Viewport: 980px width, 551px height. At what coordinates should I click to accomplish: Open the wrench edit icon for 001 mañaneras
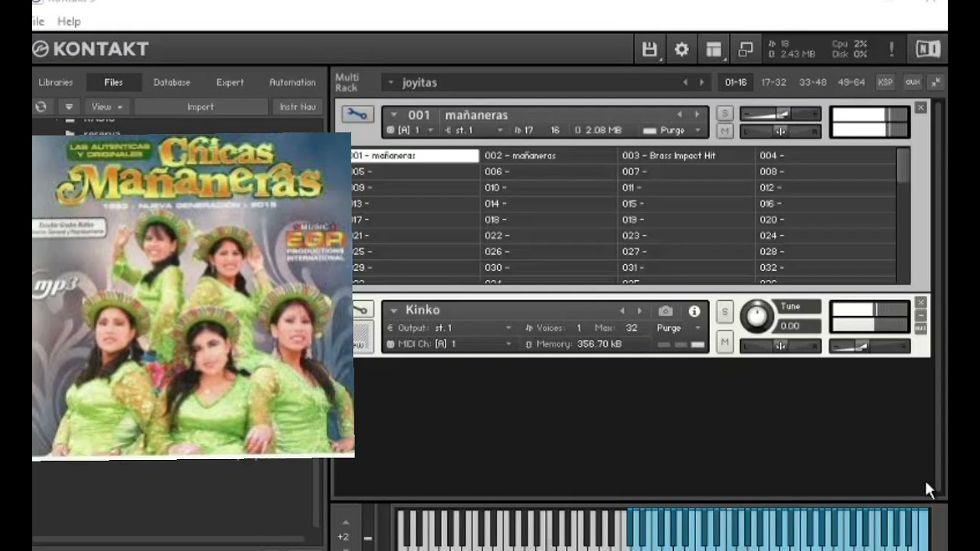[x=357, y=114]
